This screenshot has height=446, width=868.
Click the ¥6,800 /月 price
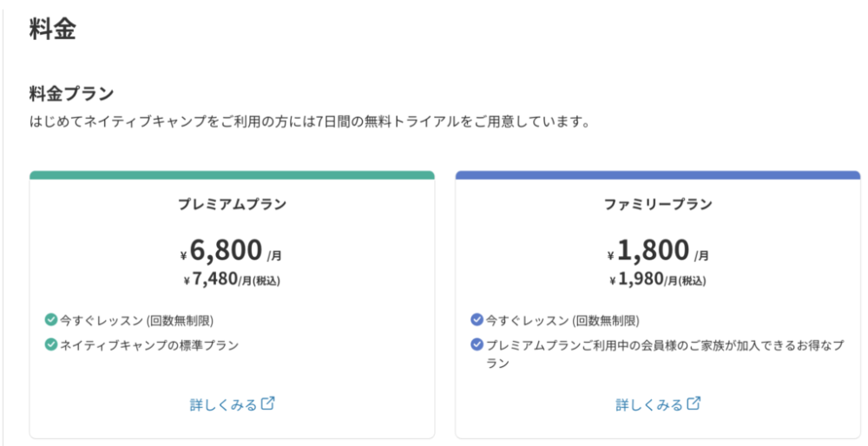pos(231,251)
